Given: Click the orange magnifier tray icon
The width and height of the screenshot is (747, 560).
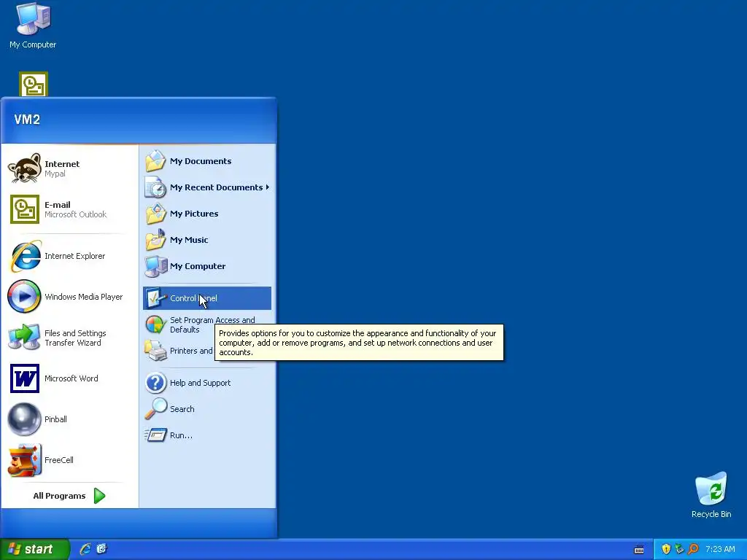Looking at the screenshot, I should pos(693,549).
